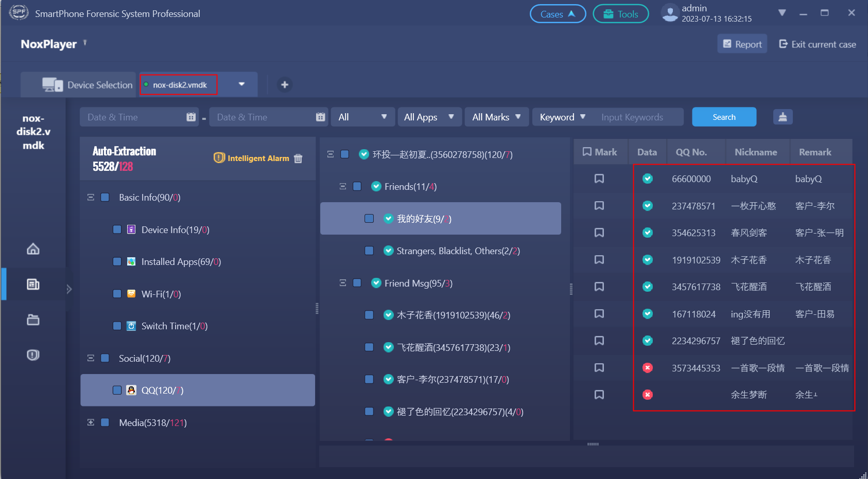The width and height of the screenshot is (868, 479).
Task: Click the export icon next to Search
Action: (783, 117)
